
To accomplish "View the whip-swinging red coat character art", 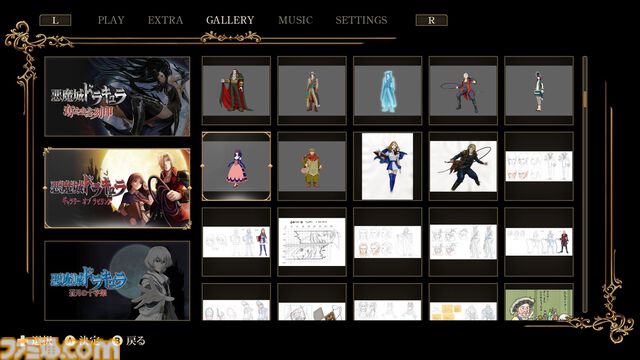I will (x=463, y=91).
